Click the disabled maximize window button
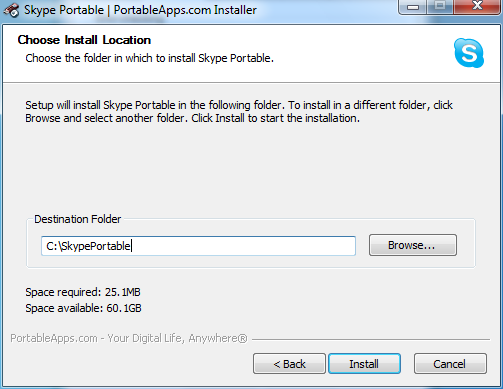Viewport: 503px width, 389px height. pos(440,7)
